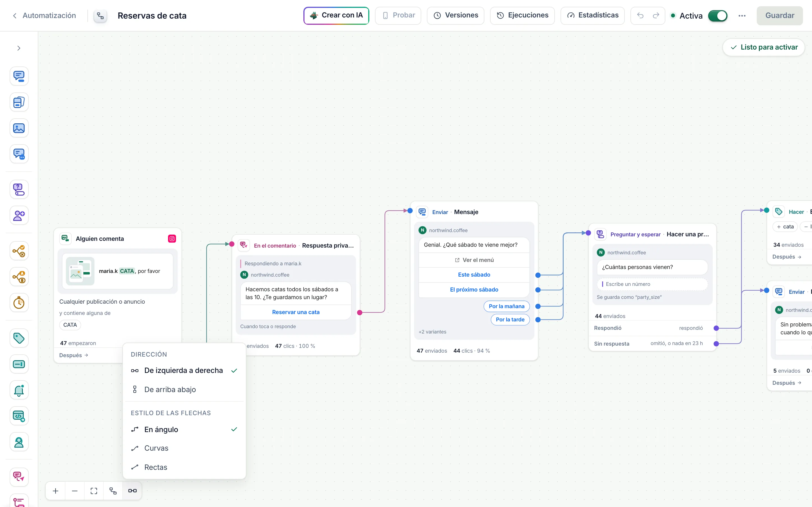Open the more options ellipsis menu
This screenshot has width=812, height=507.
pos(742,16)
